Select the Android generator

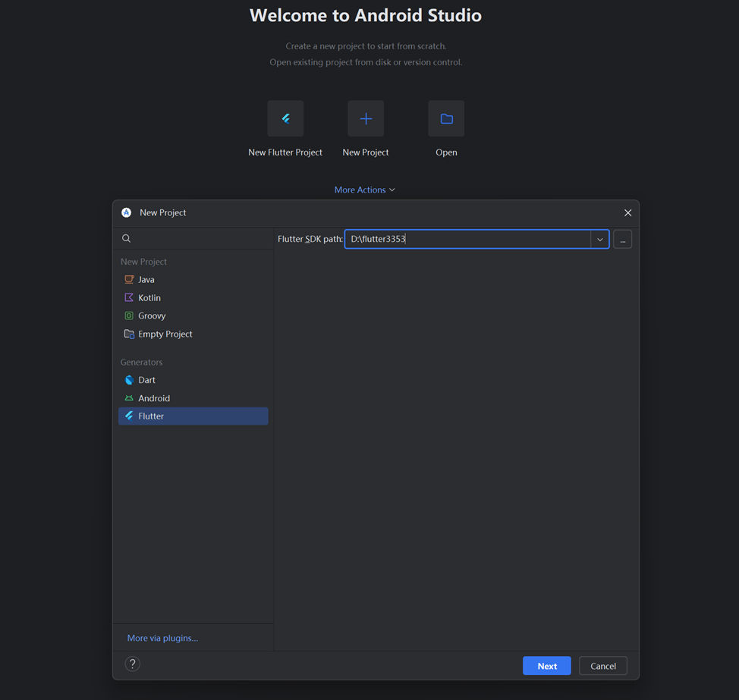(x=193, y=398)
